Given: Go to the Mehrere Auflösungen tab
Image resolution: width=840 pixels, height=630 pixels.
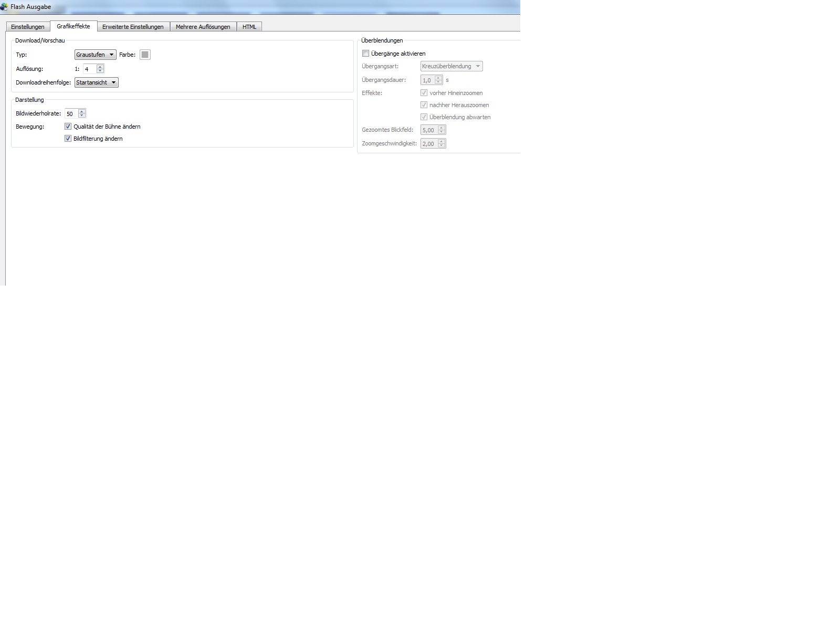Looking at the screenshot, I should click(x=203, y=27).
